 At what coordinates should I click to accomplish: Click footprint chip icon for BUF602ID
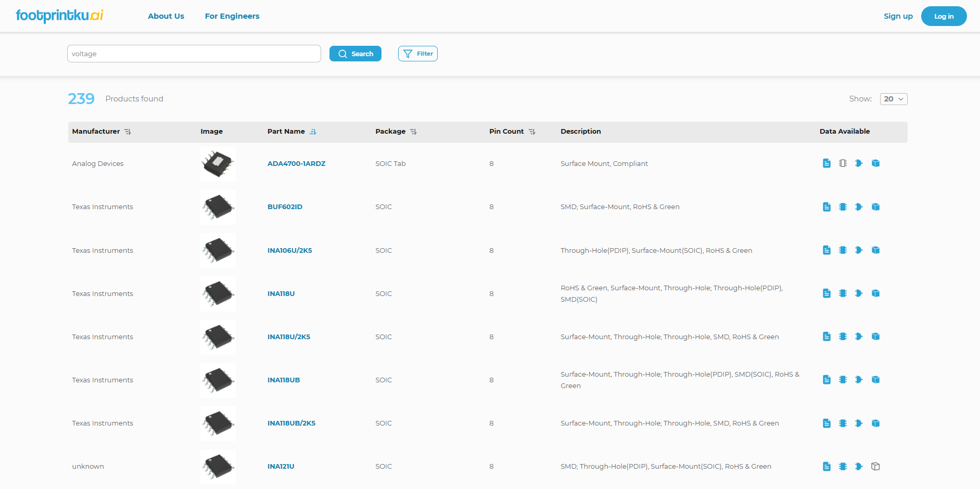click(843, 207)
